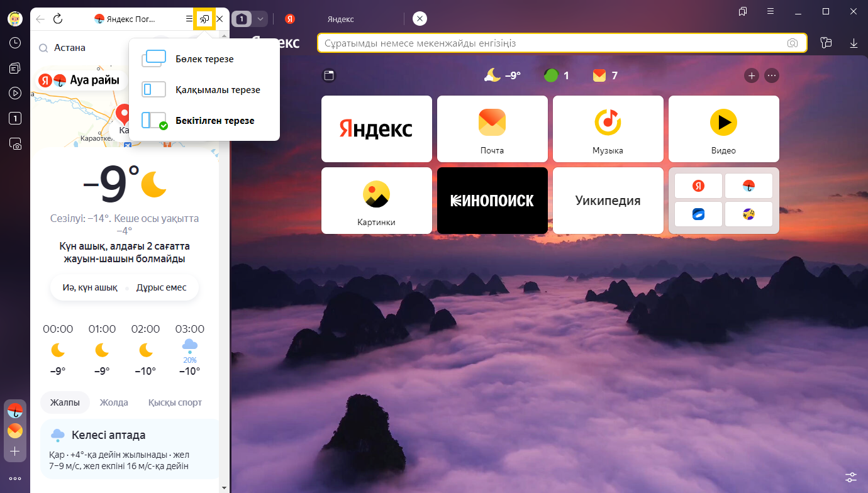Image resolution: width=868 pixels, height=493 pixels.
Task: Switch to the Қысқы спорт tab
Action: point(175,402)
